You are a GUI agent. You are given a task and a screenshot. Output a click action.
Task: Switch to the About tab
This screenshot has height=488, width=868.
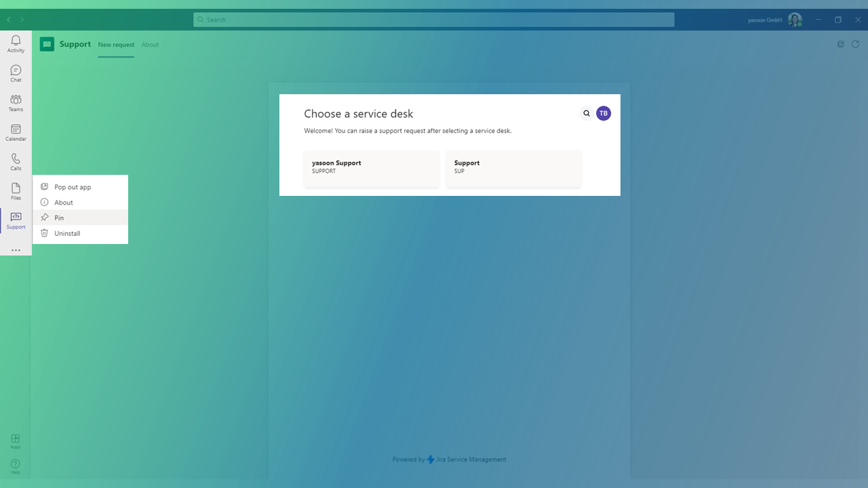pyautogui.click(x=150, y=45)
